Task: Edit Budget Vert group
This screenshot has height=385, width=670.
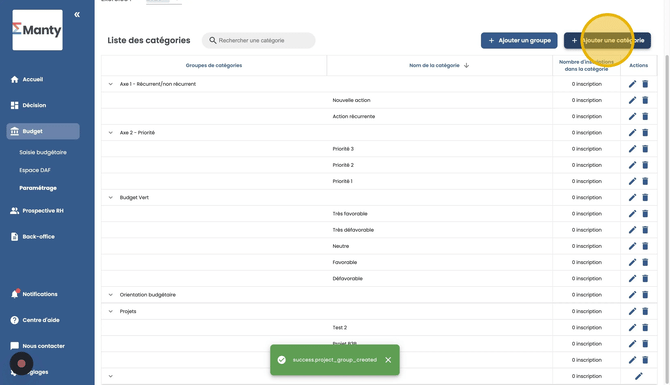Action: [632, 198]
